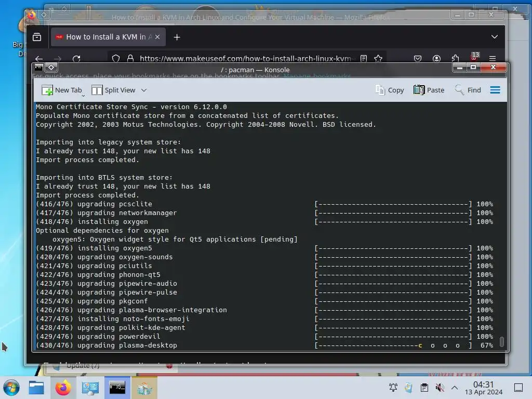Open Firefox application menu
This screenshot has height=399, width=532.
pyautogui.click(x=493, y=58)
